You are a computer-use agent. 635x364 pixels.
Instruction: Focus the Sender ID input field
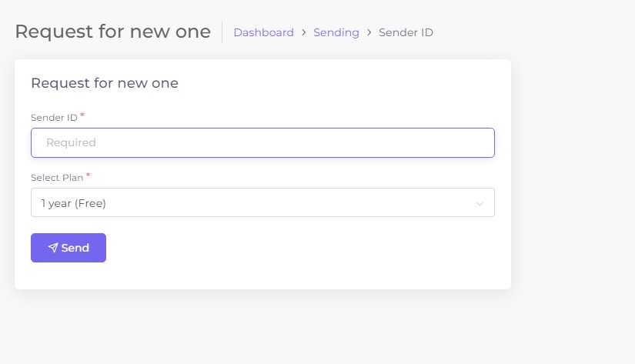(x=262, y=142)
